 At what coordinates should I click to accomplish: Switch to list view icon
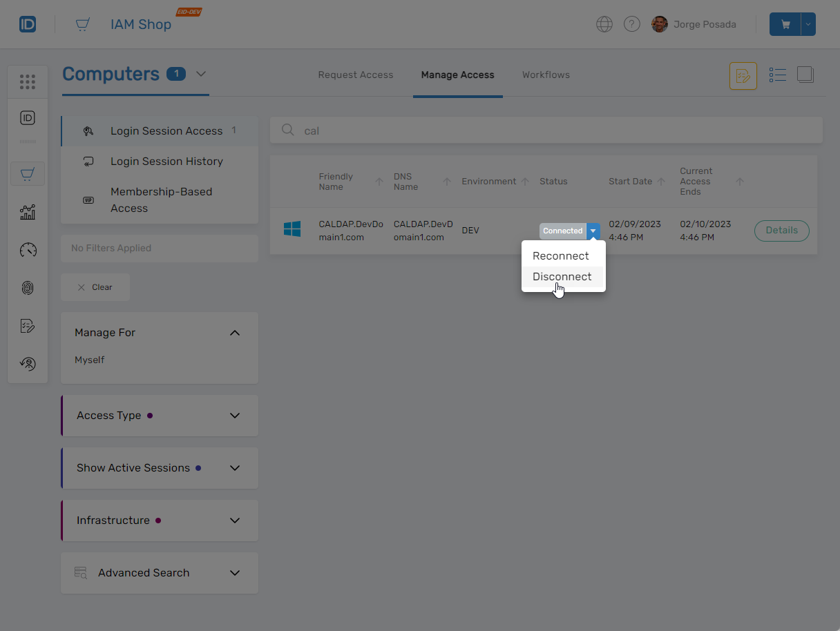click(778, 75)
